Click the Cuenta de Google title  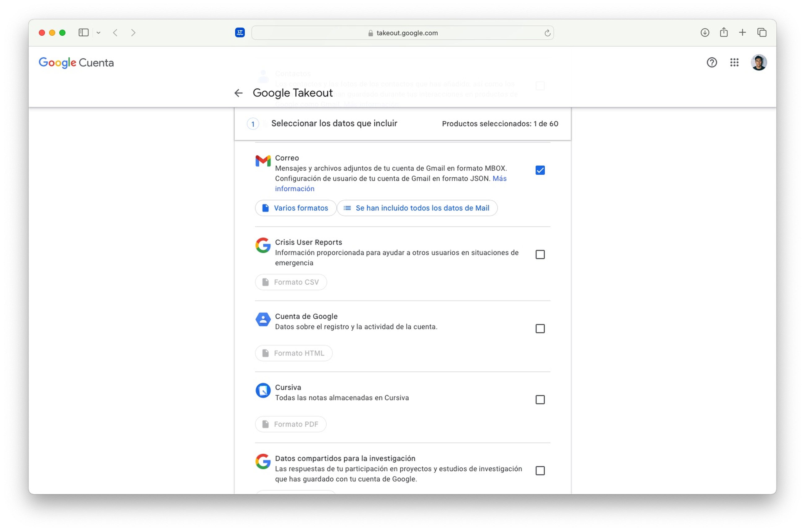(306, 317)
